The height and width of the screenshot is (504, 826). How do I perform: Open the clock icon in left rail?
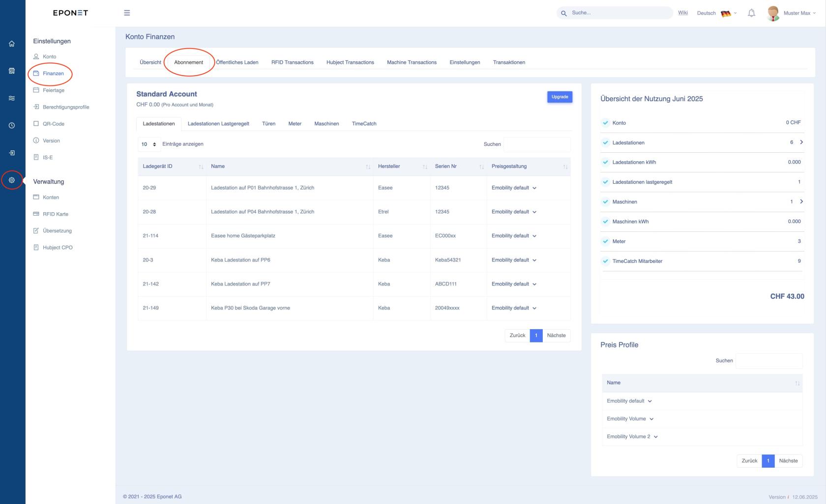click(x=12, y=125)
